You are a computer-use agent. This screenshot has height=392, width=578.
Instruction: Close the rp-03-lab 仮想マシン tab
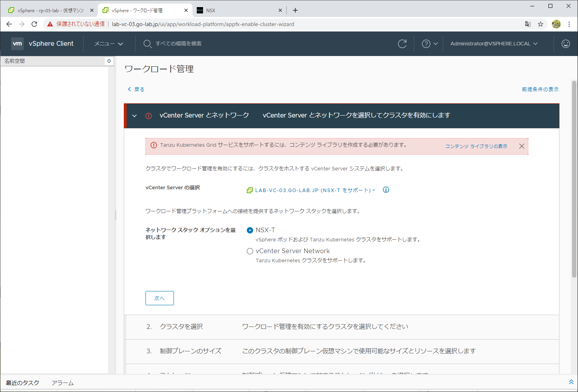pos(92,10)
